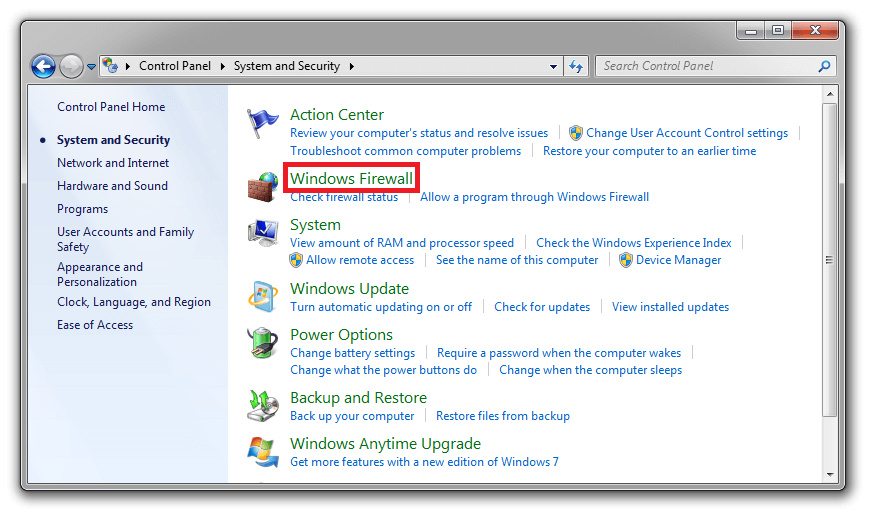Click Change User Account Control settings
This screenshot has height=512, width=870.
(x=687, y=133)
